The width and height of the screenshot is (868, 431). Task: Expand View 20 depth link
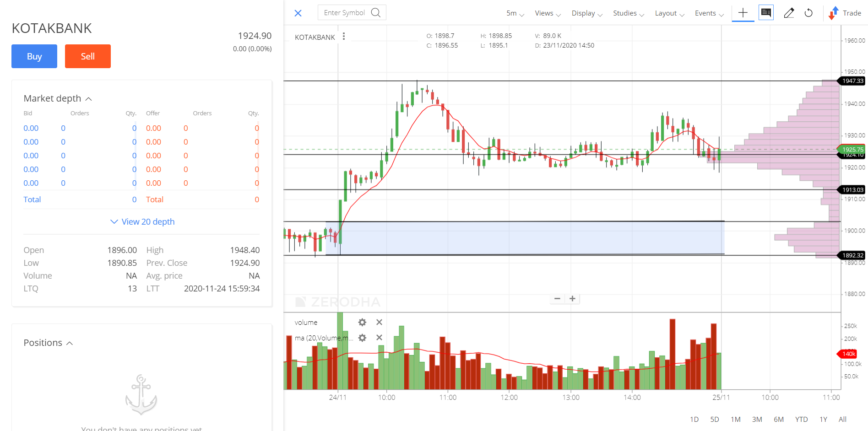pyautogui.click(x=142, y=221)
